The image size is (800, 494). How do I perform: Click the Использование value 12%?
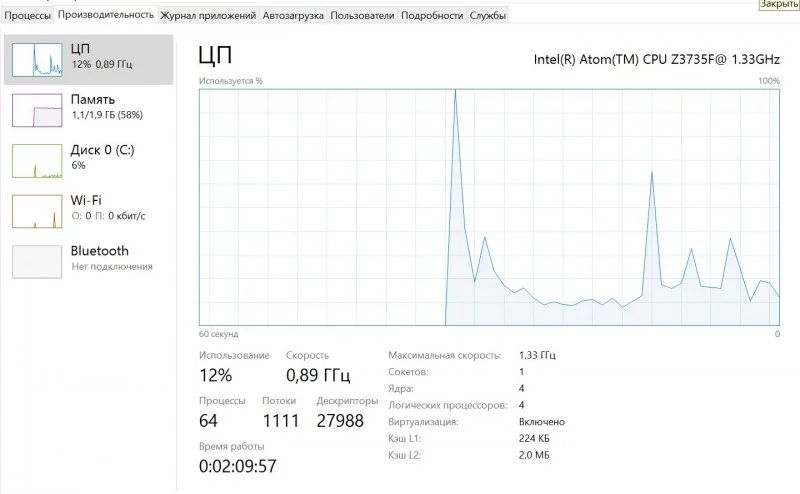[x=215, y=376]
